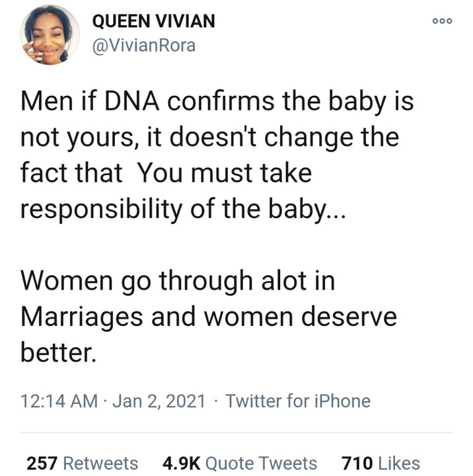Viewport: 473px width, 476px height.
Task: View the 257 Retweets list
Action: (x=82, y=463)
